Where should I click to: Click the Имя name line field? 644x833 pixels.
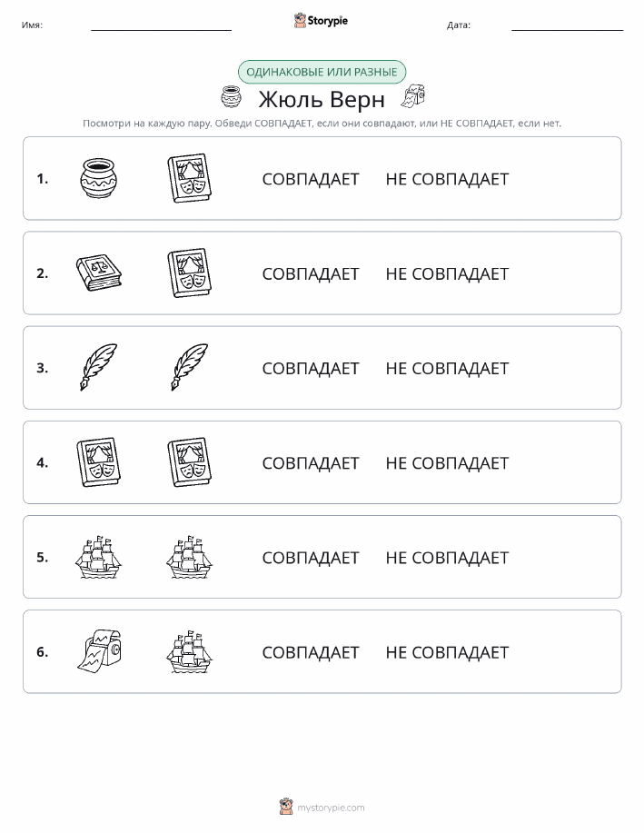tap(161, 25)
